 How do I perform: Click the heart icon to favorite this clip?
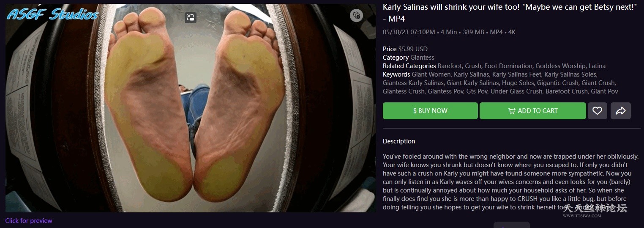click(597, 111)
